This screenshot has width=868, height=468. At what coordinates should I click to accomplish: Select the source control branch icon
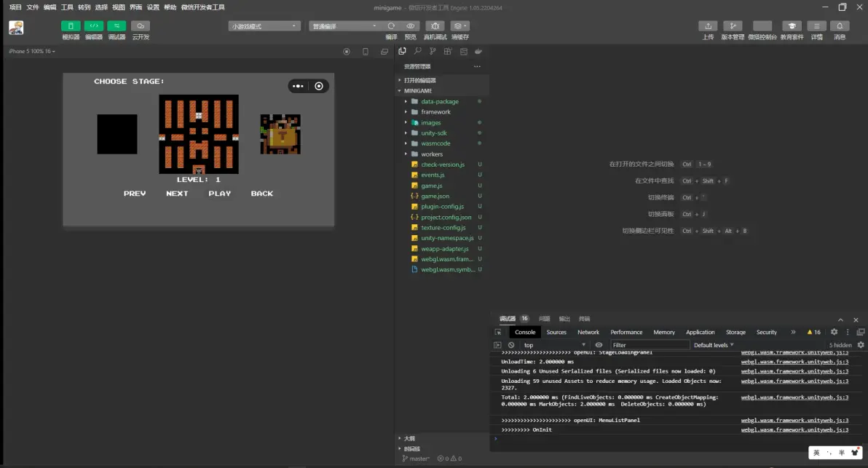pos(433,52)
